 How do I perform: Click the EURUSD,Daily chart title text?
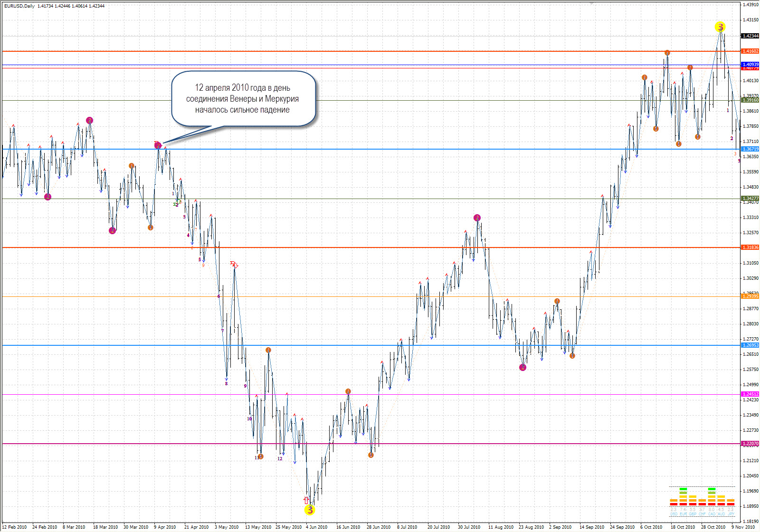(x=19, y=6)
